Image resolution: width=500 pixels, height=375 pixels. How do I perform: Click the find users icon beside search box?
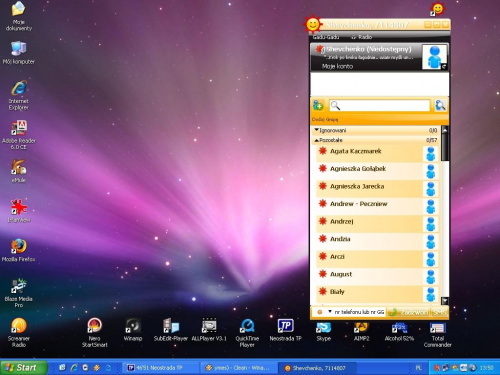[x=440, y=105]
